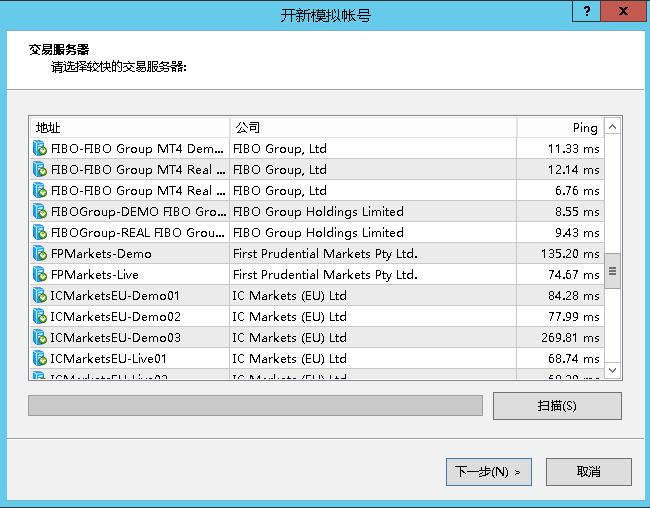Select FPMarkets-Live server address

point(95,275)
